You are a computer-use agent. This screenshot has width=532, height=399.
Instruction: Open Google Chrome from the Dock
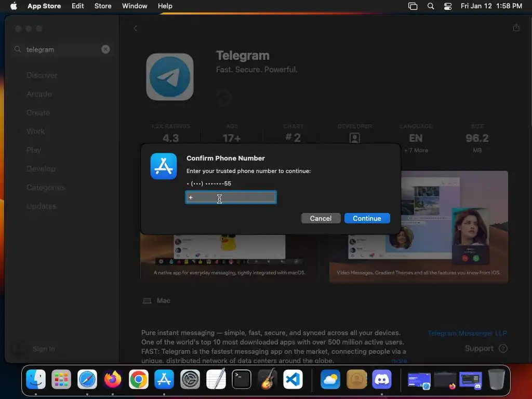click(x=138, y=379)
